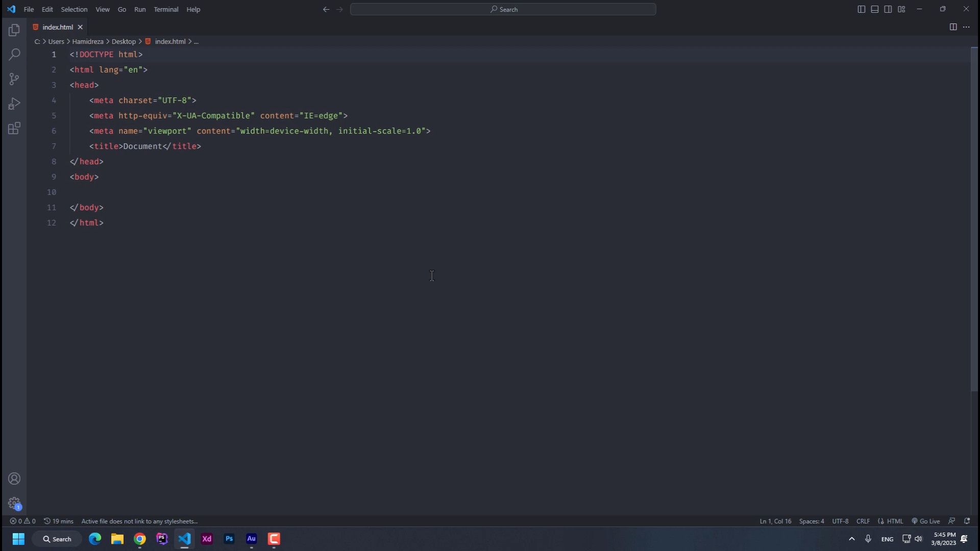Open the Extensions view

pyautogui.click(x=14, y=128)
